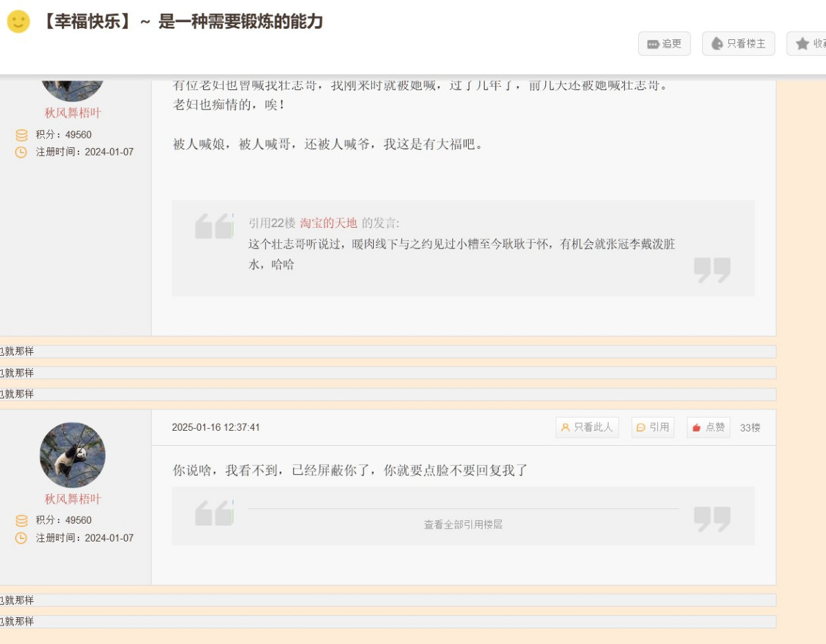Open the panda avatar in the 33楼 post
This screenshot has width=826, height=644.
[x=72, y=455]
